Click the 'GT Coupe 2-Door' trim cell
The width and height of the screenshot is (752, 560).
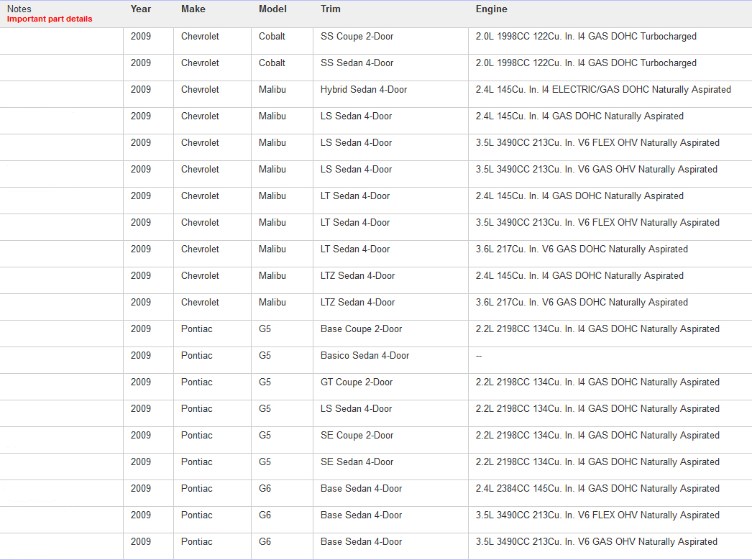(357, 382)
